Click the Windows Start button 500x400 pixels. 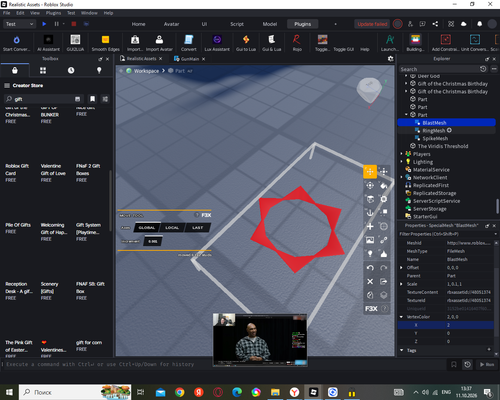coord(9,392)
